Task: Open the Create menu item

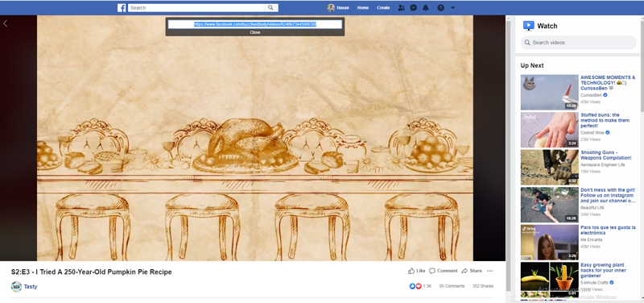Action: (383, 8)
